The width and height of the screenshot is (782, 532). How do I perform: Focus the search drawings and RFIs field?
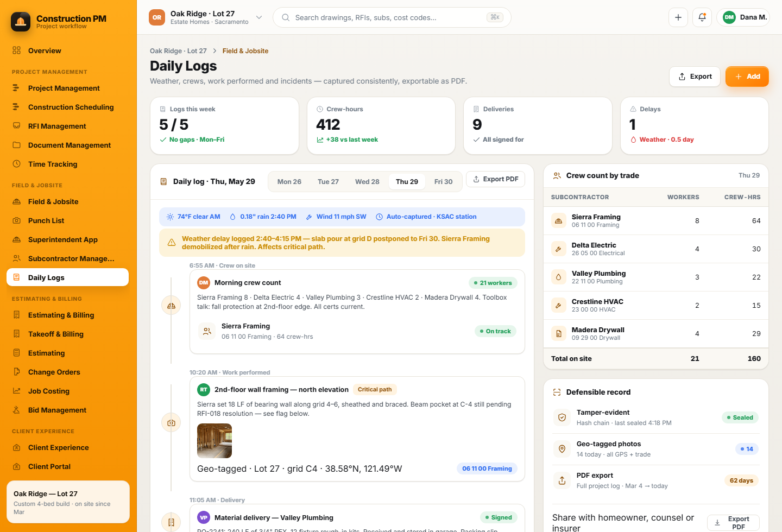[x=392, y=17]
